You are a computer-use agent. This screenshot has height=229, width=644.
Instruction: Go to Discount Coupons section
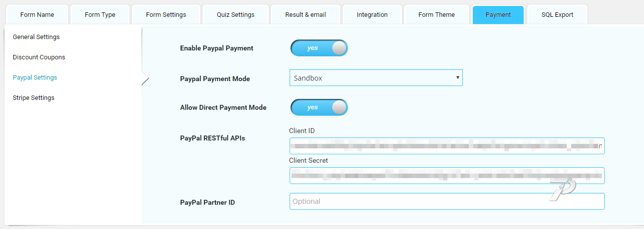[x=39, y=57]
